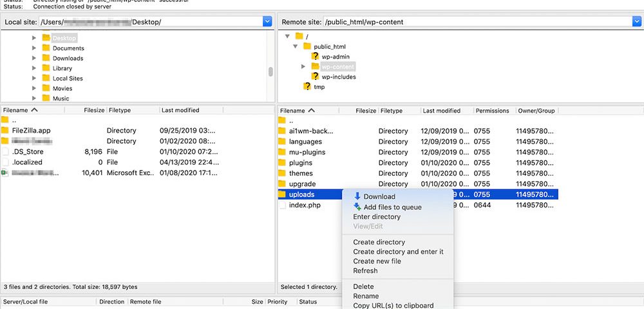Click the wp-admin question mark folder icon
This screenshot has width=644, height=309.
click(x=315, y=57)
